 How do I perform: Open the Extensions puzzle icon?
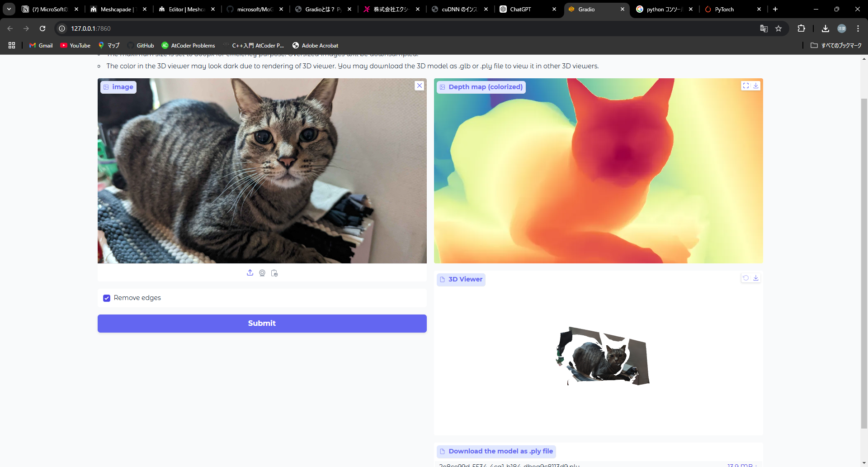[801, 29]
